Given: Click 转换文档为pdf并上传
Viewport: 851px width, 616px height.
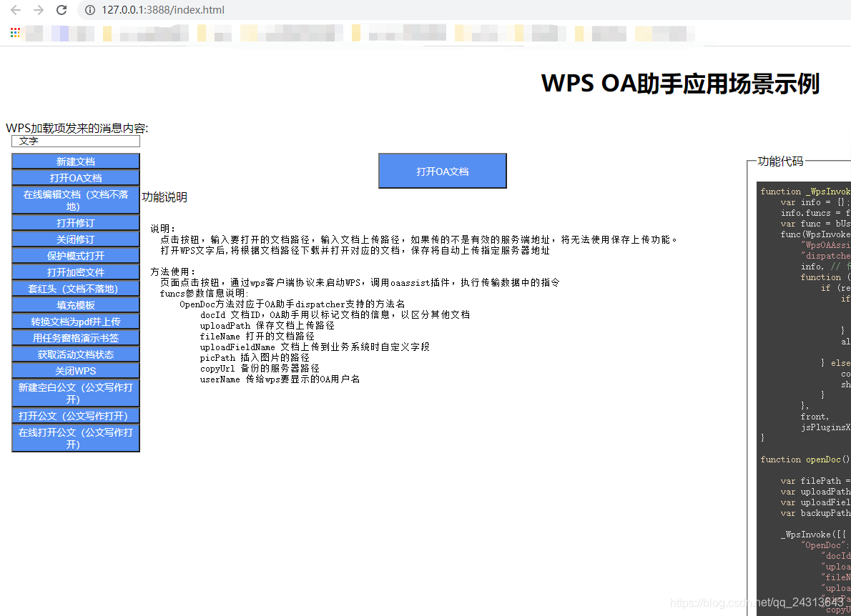Looking at the screenshot, I should tap(76, 321).
